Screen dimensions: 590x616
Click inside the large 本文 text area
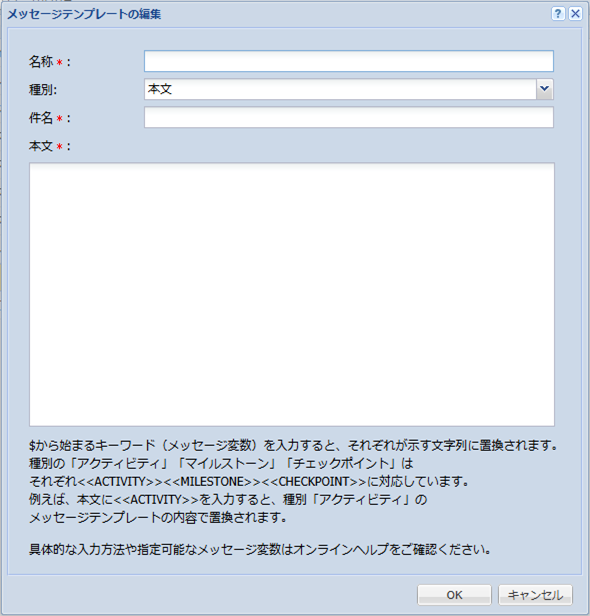[x=292, y=294]
